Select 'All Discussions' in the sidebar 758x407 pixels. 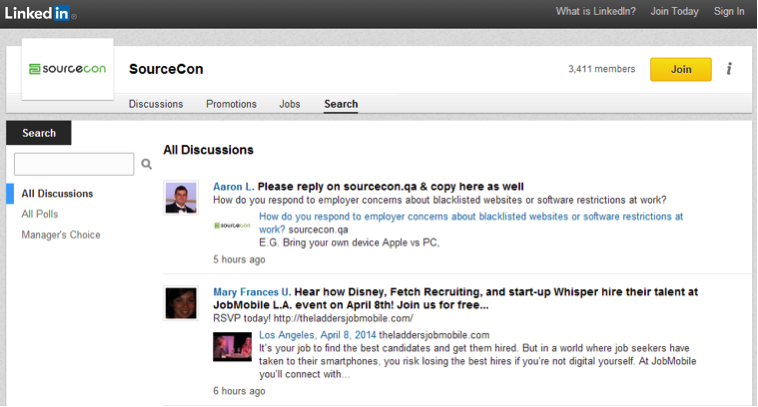pyautogui.click(x=57, y=193)
